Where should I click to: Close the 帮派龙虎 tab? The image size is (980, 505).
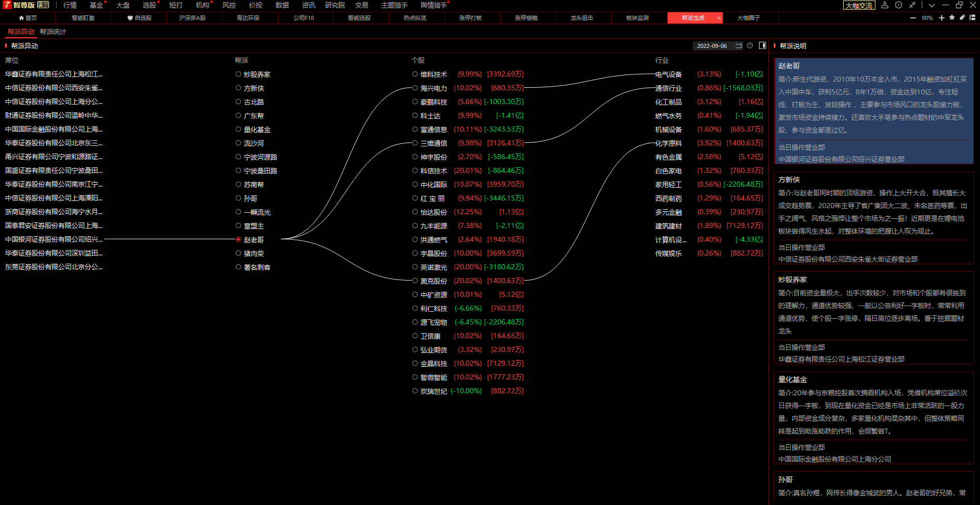(719, 18)
